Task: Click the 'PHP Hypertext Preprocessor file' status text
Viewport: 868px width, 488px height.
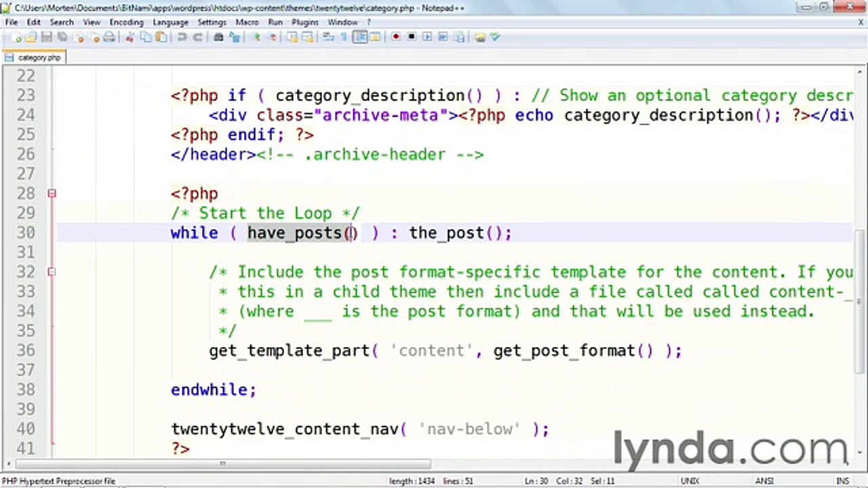Action: pos(60,481)
